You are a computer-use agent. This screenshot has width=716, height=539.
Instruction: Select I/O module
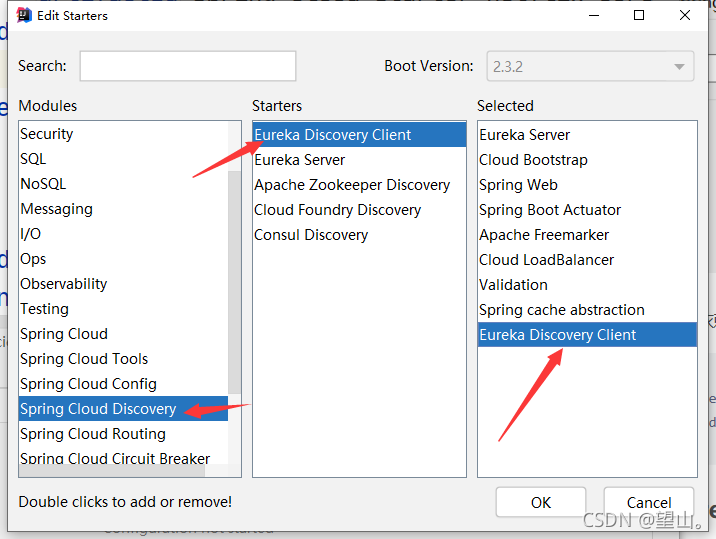[x=123, y=234]
